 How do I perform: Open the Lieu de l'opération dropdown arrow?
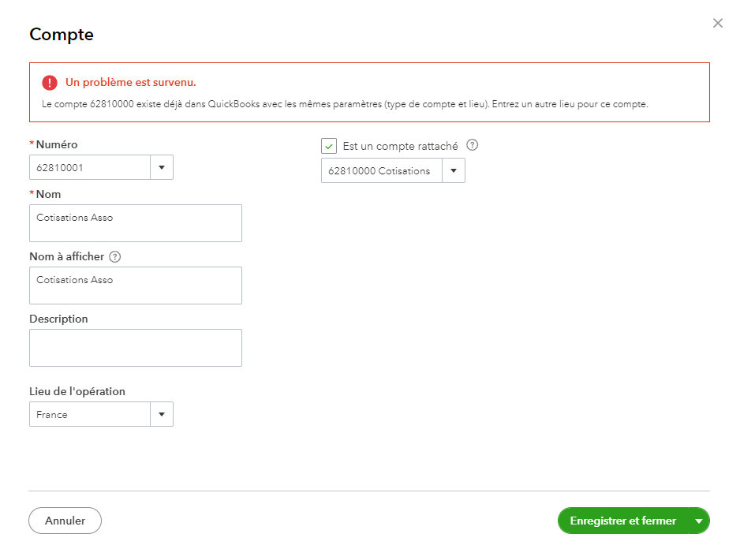pyautogui.click(x=161, y=414)
